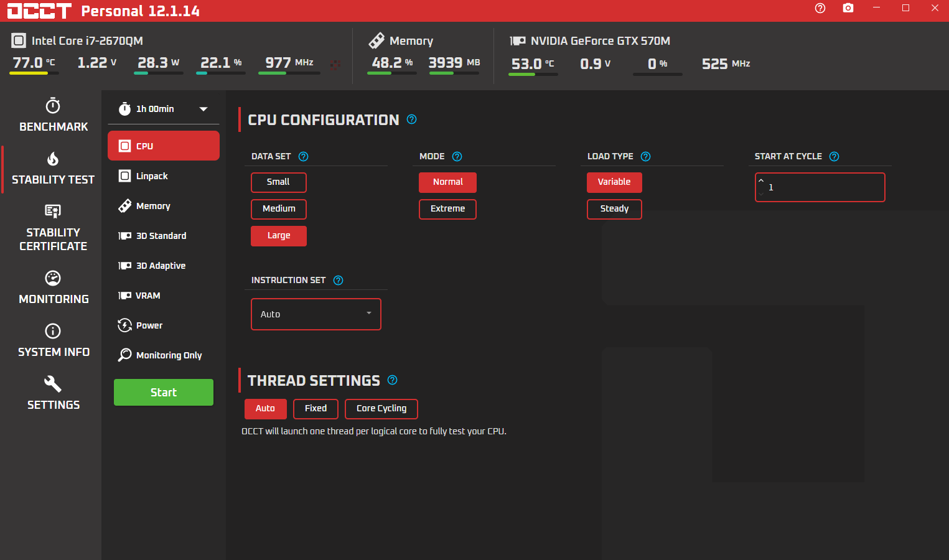Click the Intel Core CPU chip icon
This screenshot has height=560, width=949.
(x=19, y=41)
